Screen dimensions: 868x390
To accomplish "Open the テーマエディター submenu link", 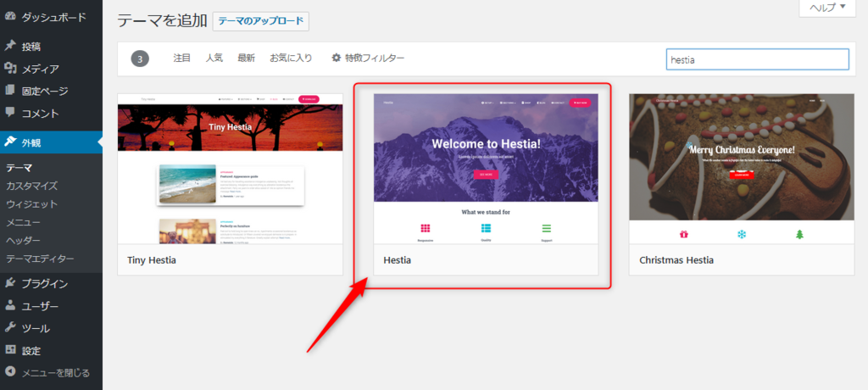I will (x=40, y=259).
